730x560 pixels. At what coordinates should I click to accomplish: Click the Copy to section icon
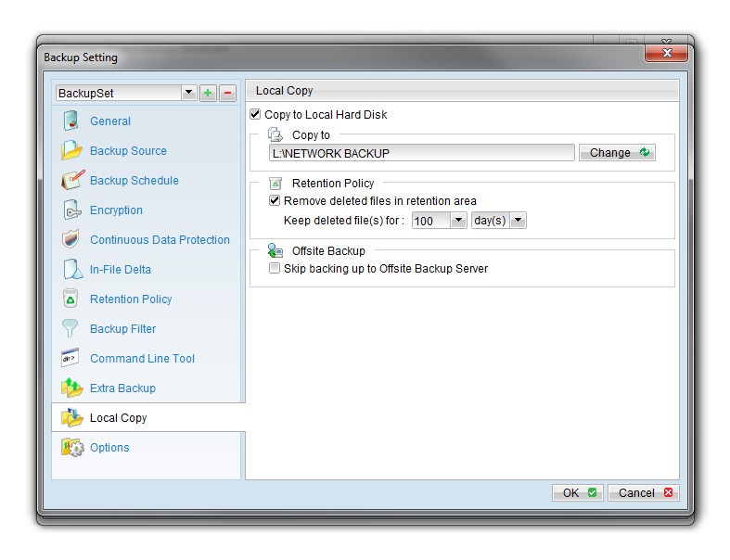point(275,135)
